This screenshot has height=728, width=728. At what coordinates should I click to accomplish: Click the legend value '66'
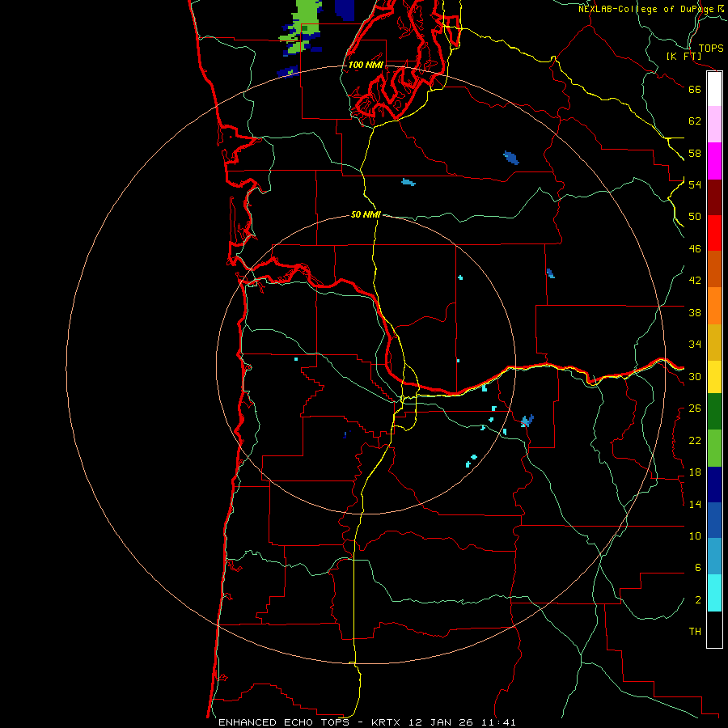(x=695, y=89)
